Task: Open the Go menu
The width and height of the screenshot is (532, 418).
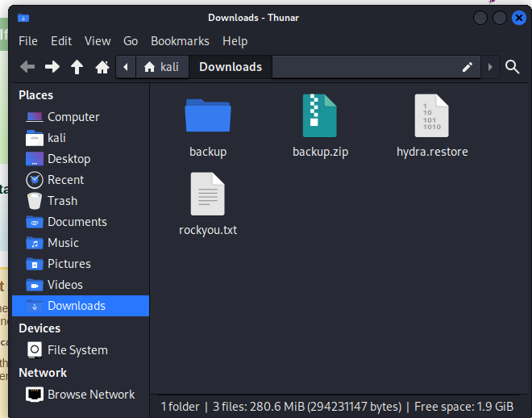Action: click(131, 41)
